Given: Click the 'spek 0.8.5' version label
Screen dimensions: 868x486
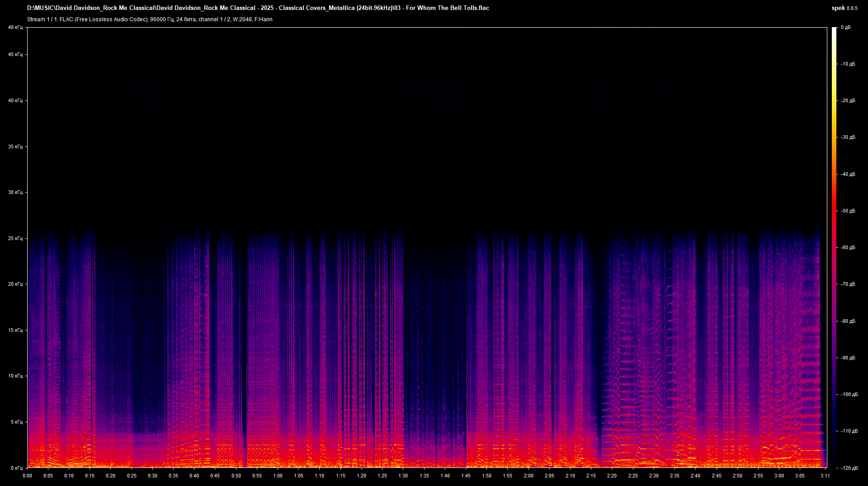Looking at the screenshot, I should click(844, 8).
